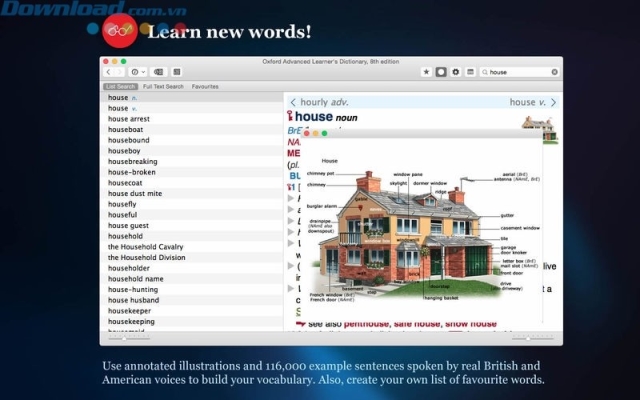Click the red key icon beside house headword
This screenshot has height=400, width=640.
[291, 117]
